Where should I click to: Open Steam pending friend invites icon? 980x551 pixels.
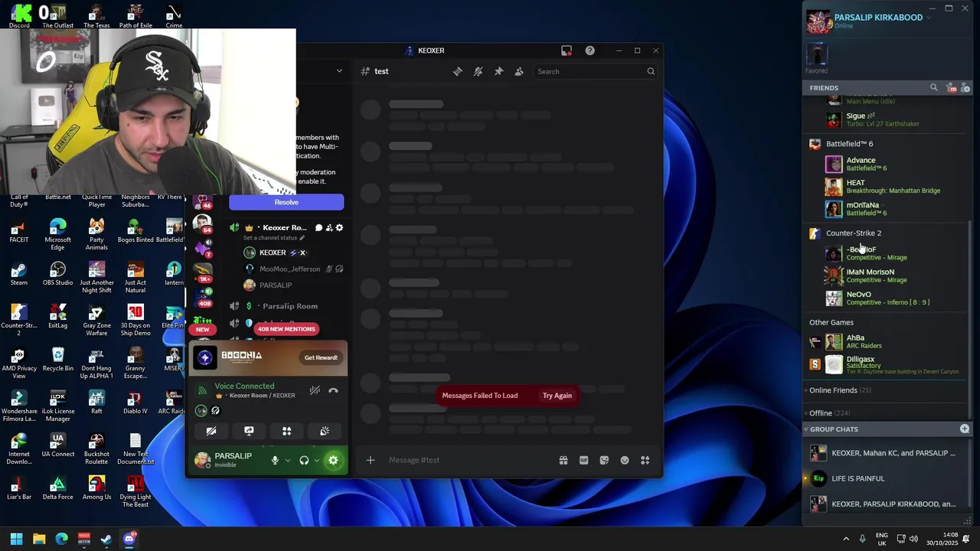pyautogui.click(x=951, y=88)
